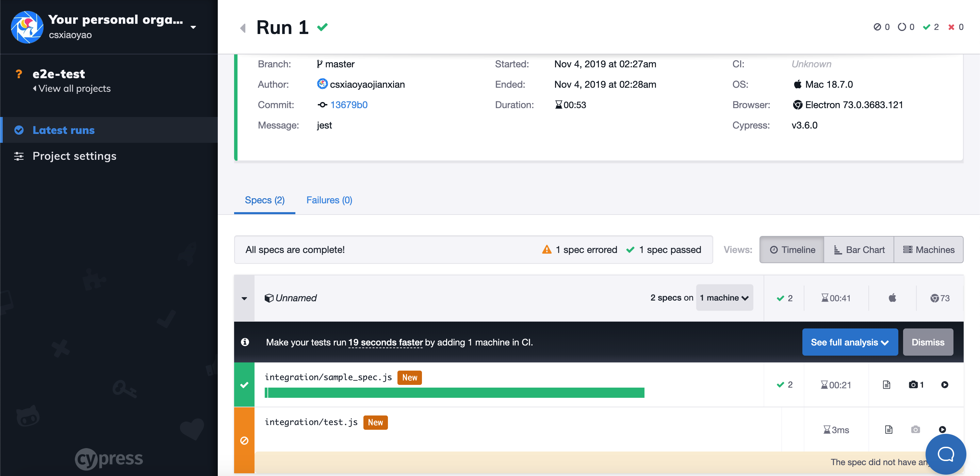Viewport: 980px width, 476px height.
Task: Switch to Machines view
Action: click(928, 250)
